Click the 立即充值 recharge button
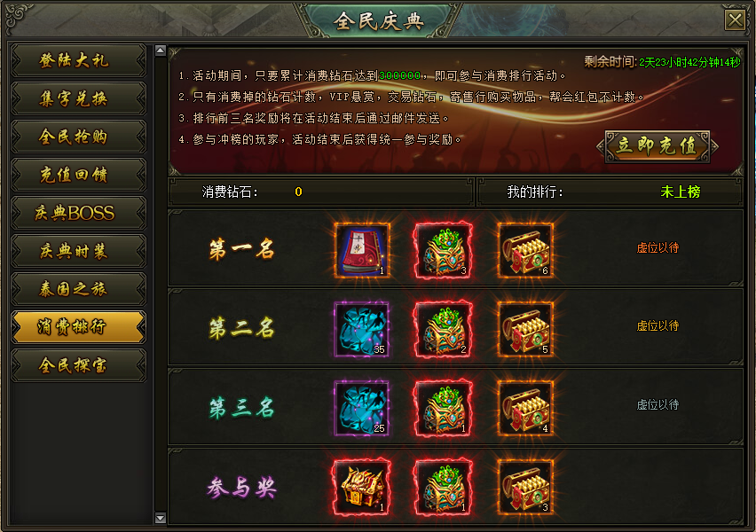The width and height of the screenshot is (756, 532). click(x=658, y=146)
